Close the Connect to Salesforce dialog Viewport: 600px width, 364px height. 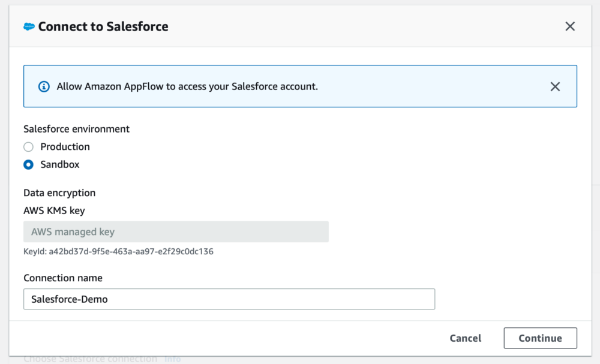coord(570,26)
